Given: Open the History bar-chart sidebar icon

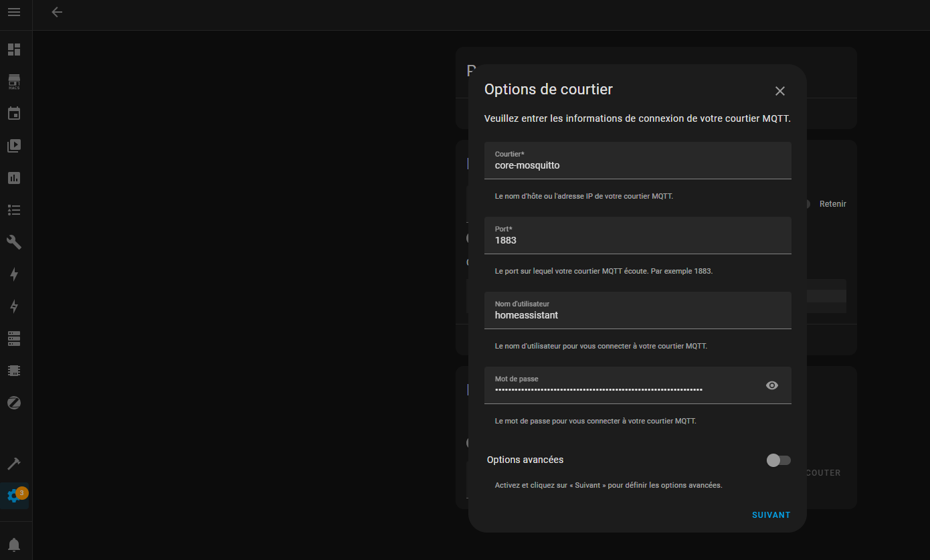Looking at the screenshot, I should [14, 178].
